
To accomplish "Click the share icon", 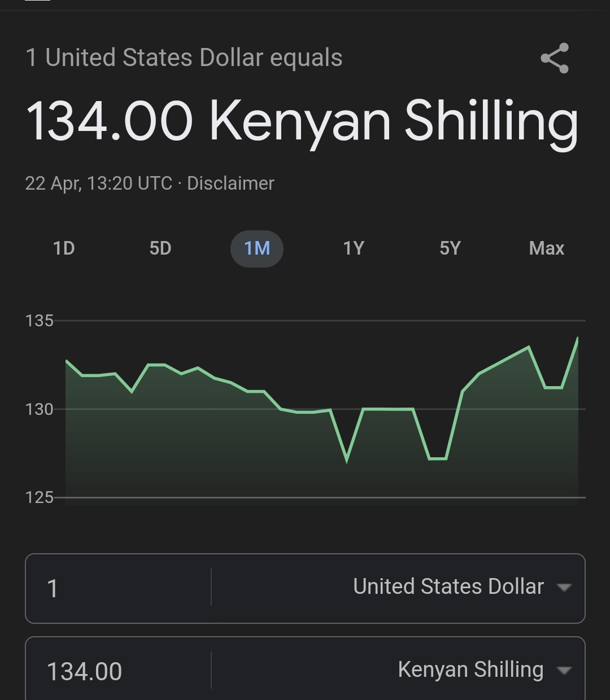I will tap(555, 58).
